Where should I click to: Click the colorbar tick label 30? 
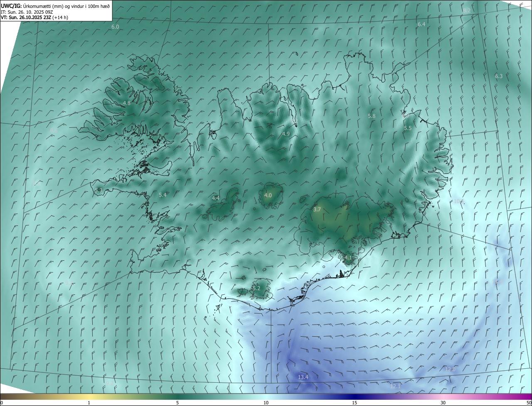coord(443,403)
